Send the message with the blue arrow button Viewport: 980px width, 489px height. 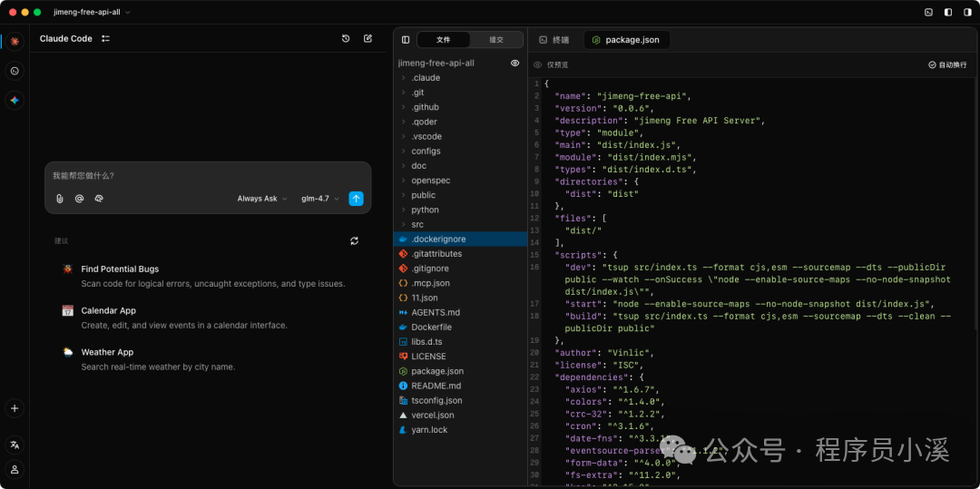357,199
